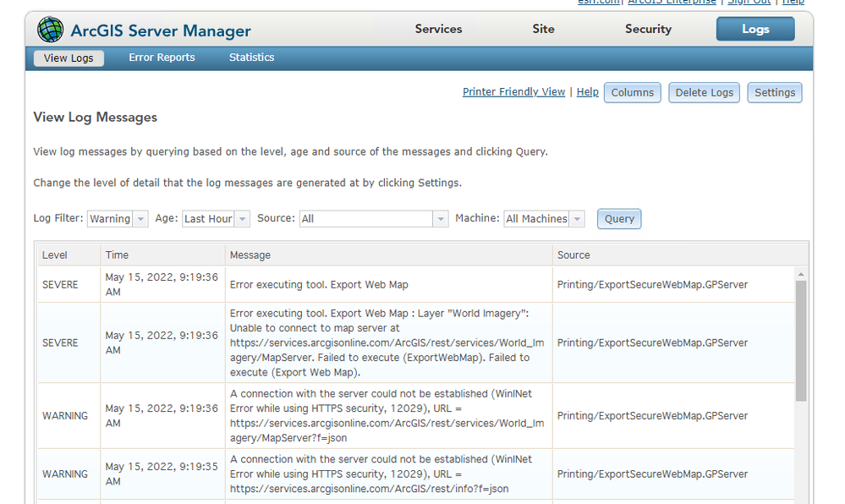
Task: Run the Query button
Action: [x=619, y=219]
